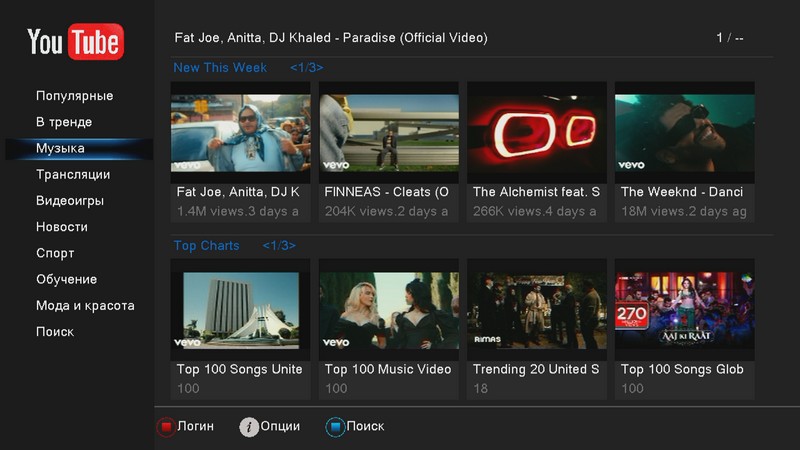Open The Weeknd video thumbnail
800x450 pixels.
click(685, 133)
